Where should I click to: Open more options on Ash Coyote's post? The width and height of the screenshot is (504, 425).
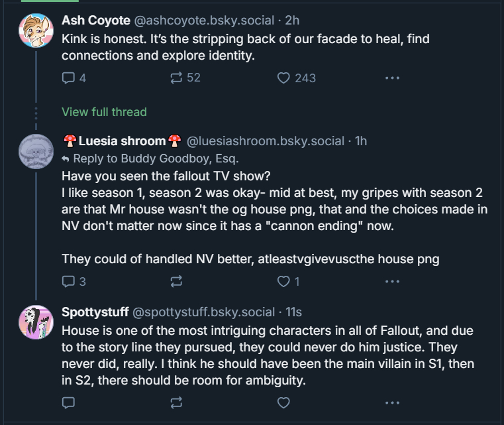click(x=392, y=78)
